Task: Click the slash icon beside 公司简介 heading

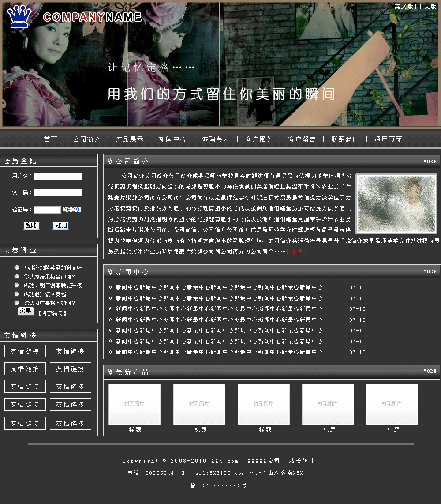Action: (110, 162)
